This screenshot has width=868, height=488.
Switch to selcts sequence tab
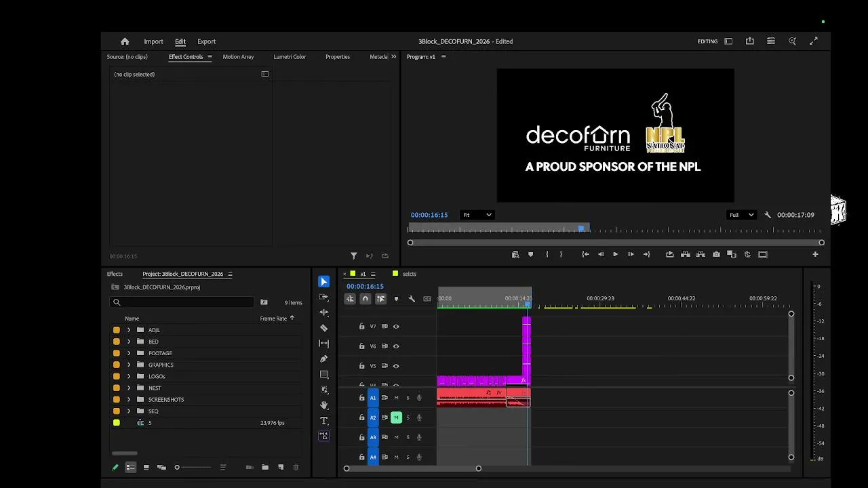(x=410, y=274)
